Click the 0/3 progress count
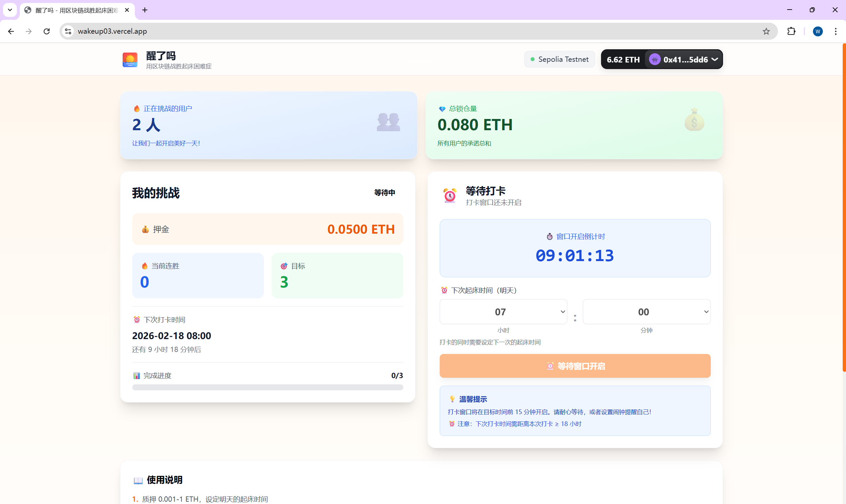 (x=397, y=376)
